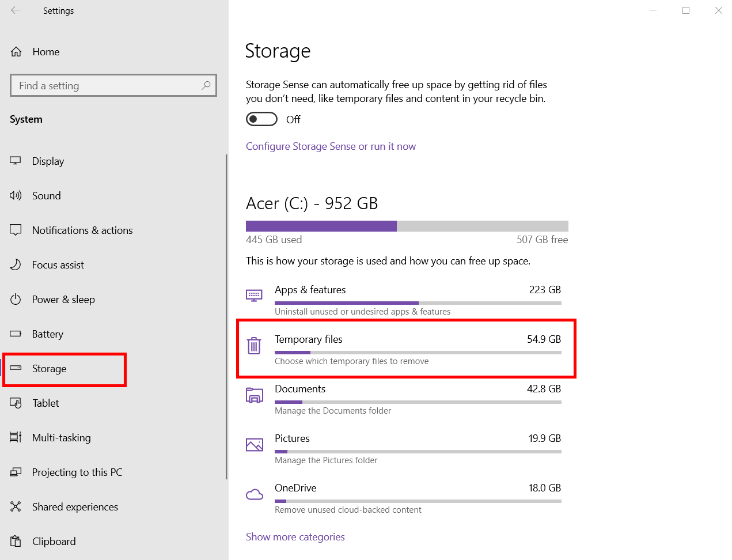Viewport: 732px width, 560px height.
Task: Click the 54.9 GB size value
Action: click(x=544, y=339)
